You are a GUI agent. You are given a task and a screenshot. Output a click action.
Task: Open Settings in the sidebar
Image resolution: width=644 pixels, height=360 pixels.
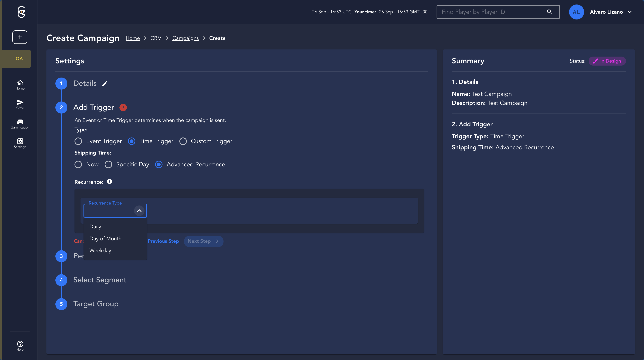click(x=20, y=143)
